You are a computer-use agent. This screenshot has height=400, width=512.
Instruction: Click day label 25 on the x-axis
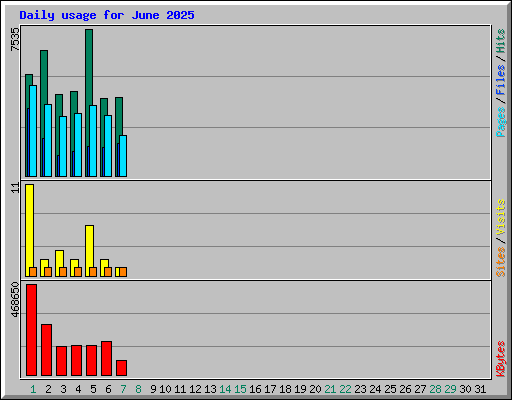click(390, 389)
